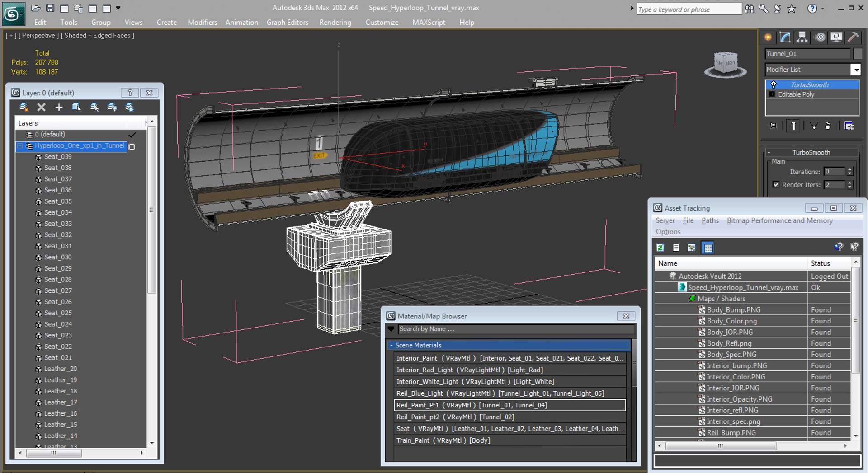The image size is (868, 473).
Task: Toggle the Render Iters checkbox
Action: 776,184
